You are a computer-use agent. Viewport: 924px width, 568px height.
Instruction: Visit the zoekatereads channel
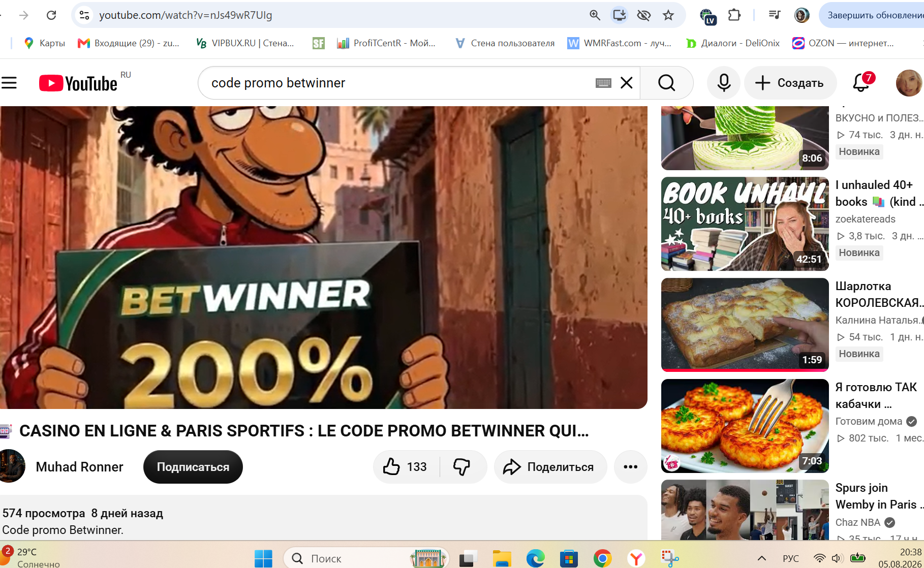coord(866,219)
